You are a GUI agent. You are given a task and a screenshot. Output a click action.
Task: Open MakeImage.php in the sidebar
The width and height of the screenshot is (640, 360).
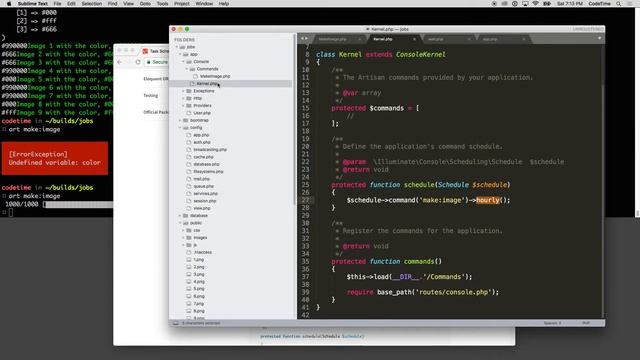pyautogui.click(x=215, y=76)
